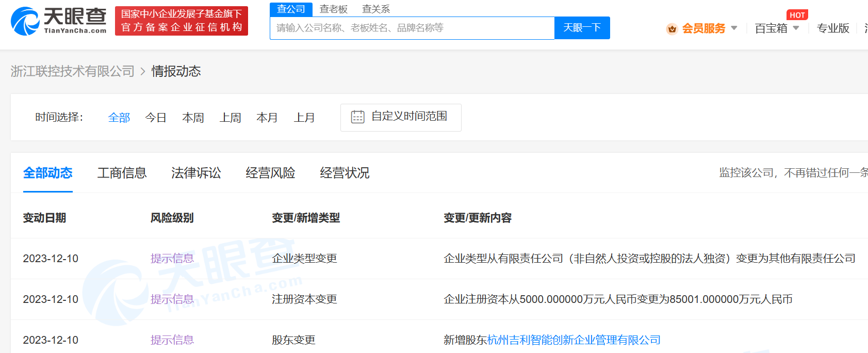Screen dimensions: 868x353
Task: Filter time by 上月
Action: (x=304, y=118)
